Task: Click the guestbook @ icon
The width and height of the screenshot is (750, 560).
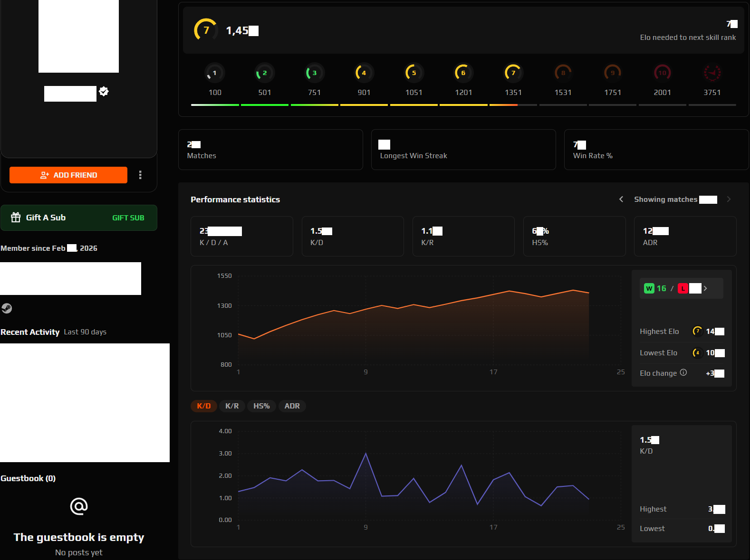Action: click(79, 506)
